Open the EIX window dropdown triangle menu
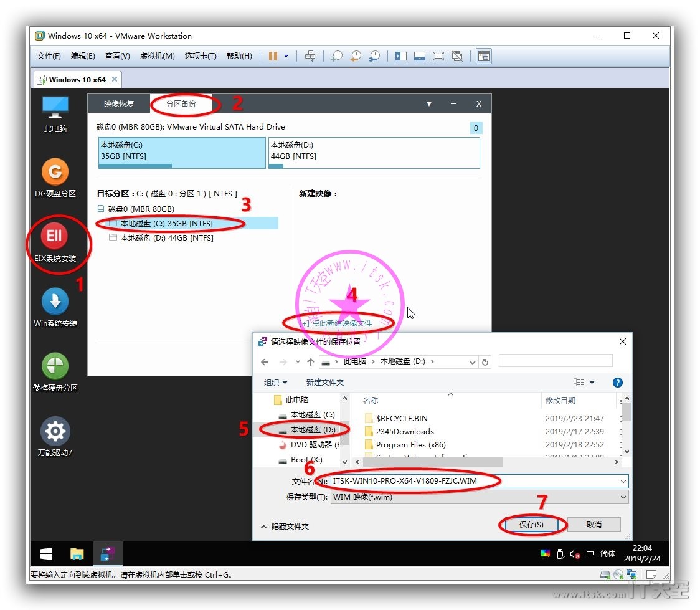Image resolution: width=700 pixels, height=610 pixels. point(429,103)
